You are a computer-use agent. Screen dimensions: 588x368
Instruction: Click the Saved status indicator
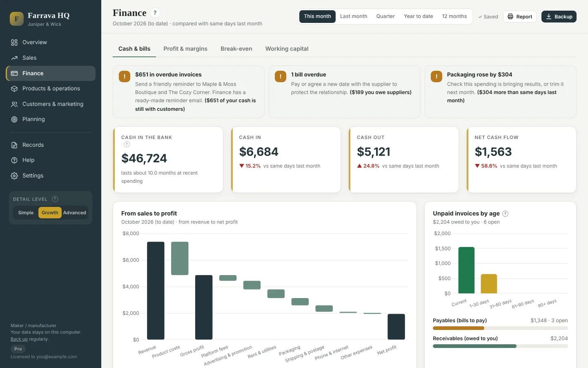click(x=488, y=17)
